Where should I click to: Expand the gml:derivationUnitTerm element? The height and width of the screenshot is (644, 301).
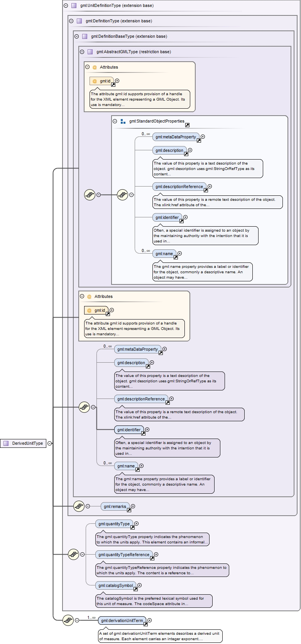pos(150,620)
